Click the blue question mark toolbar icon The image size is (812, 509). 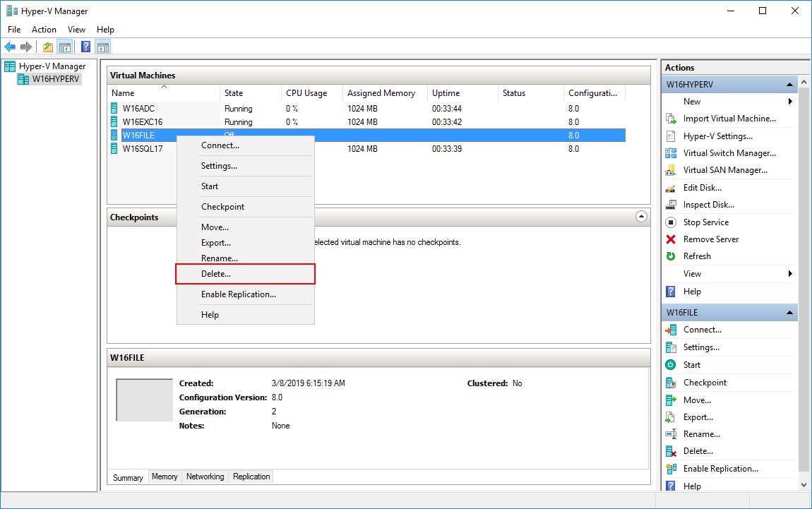(x=86, y=47)
